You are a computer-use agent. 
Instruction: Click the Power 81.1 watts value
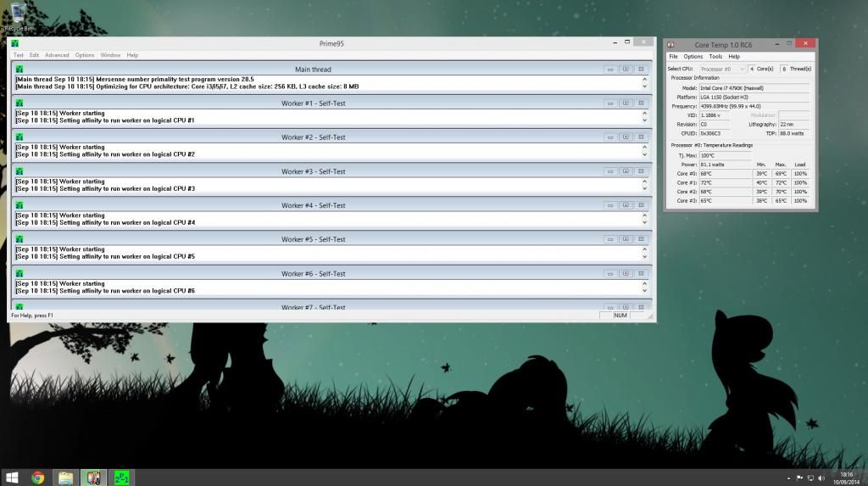pyautogui.click(x=726, y=165)
